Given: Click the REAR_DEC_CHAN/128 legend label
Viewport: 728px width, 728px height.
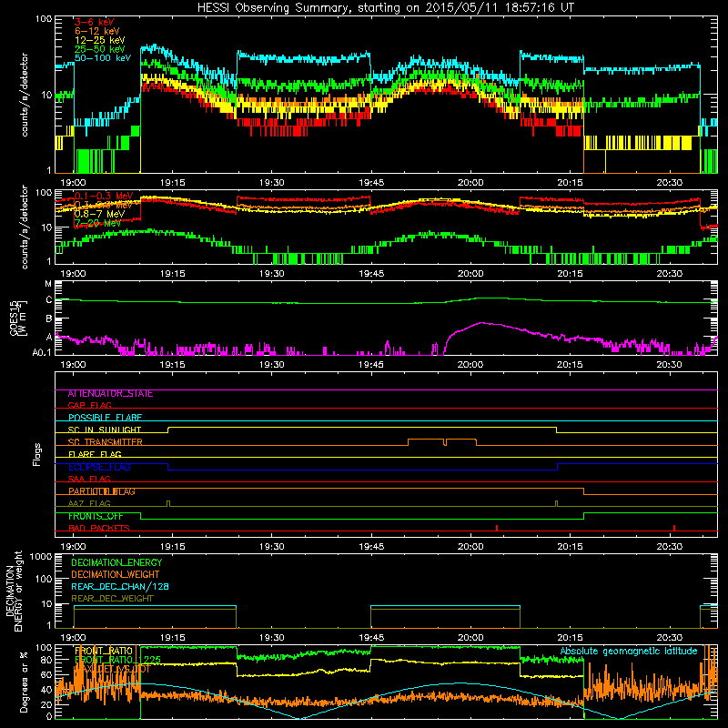Looking at the screenshot, I should pos(120,586).
